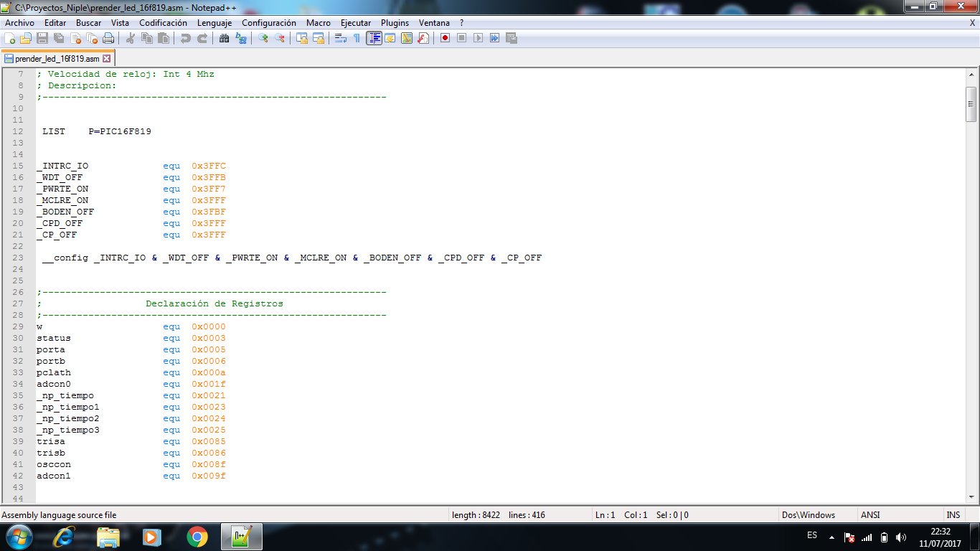Open the Buscar menu
This screenshot has height=551, width=980.
[89, 23]
